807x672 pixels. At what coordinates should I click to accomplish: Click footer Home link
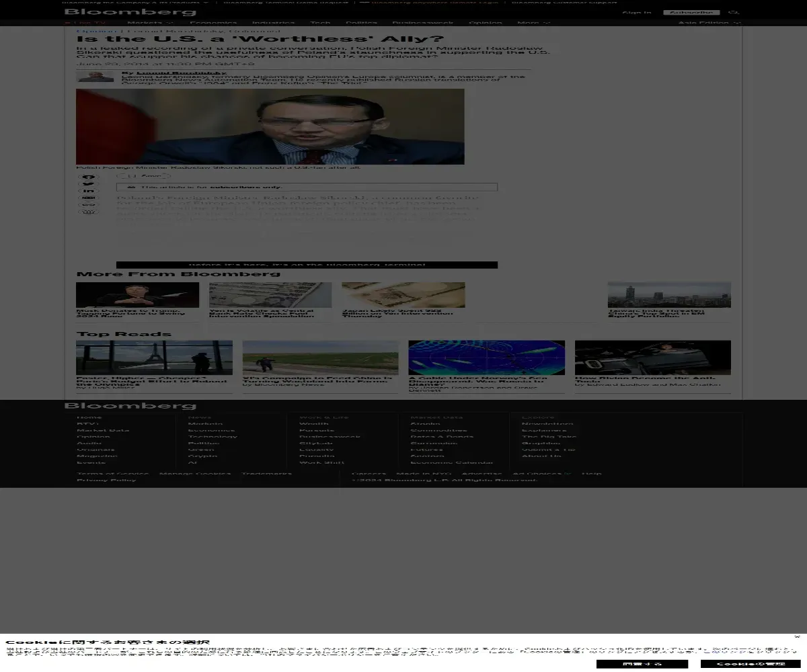pyautogui.click(x=89, y=417)
